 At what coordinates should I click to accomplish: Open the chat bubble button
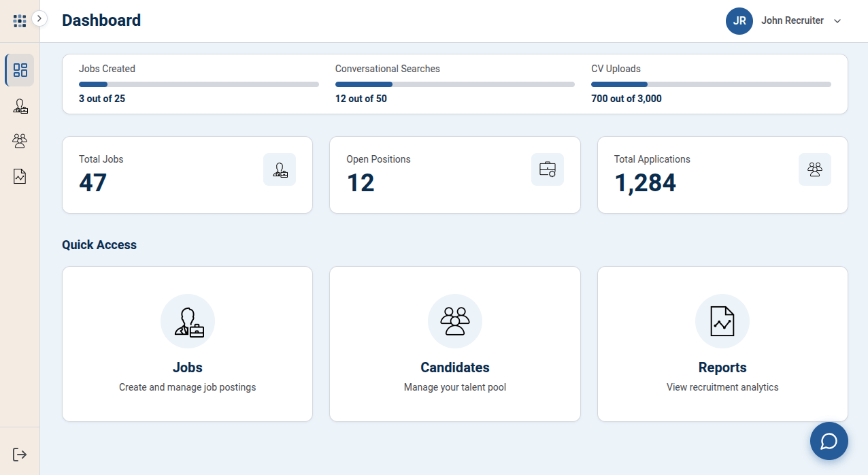click(x=829, y=441)
